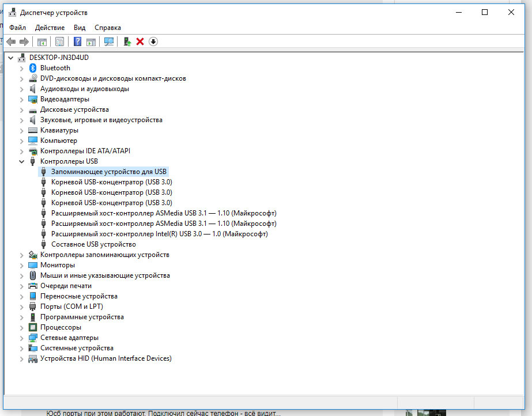Click the Порты (COM и LPT) icon

pyautogui.click(x=33, y=307)
